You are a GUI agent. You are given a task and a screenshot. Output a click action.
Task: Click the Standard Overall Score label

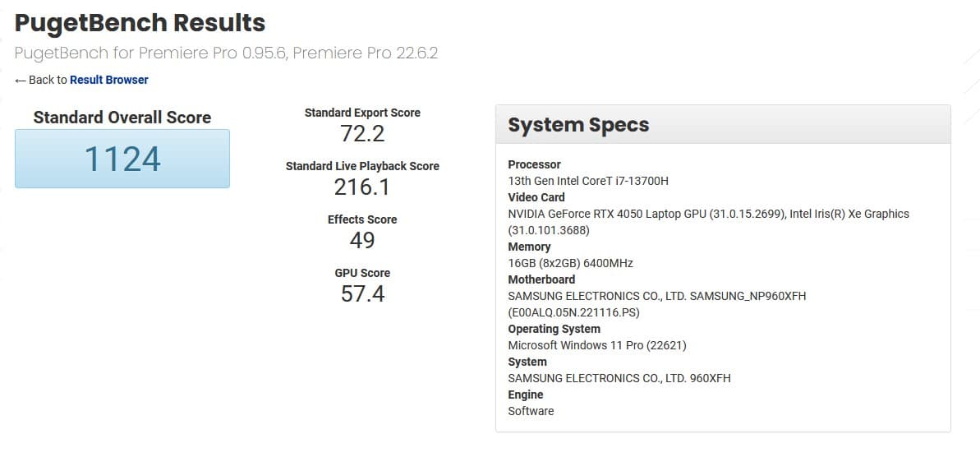pyautogui.click(x=122, y=118)
